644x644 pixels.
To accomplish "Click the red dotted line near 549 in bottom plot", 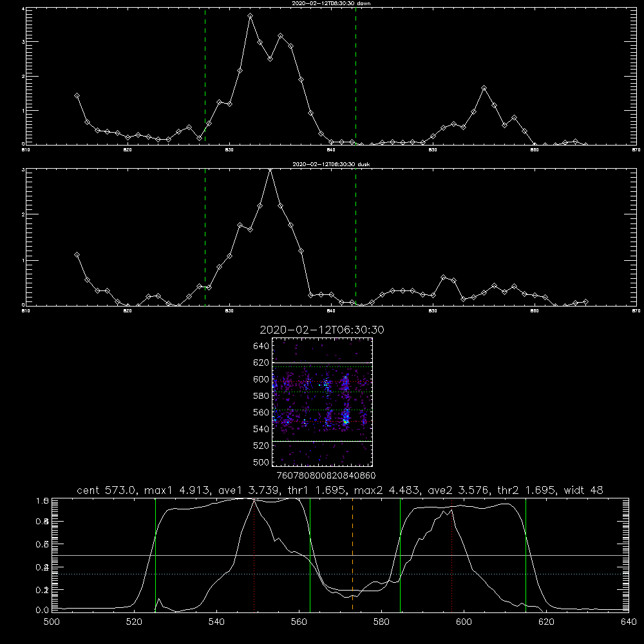I will [x=254, y=554].
